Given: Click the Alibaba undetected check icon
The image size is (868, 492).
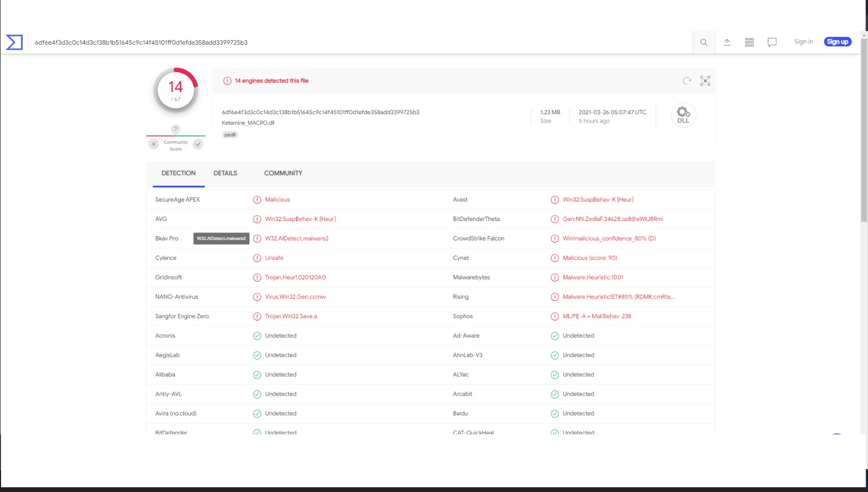Looking at the screenshot, I should point(257,375).
